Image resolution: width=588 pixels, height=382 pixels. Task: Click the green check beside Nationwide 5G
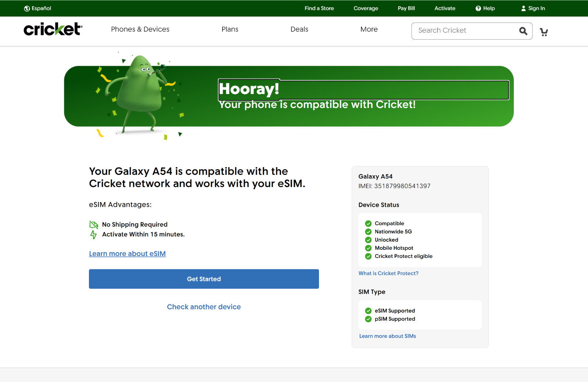pyautogui.click(x=368, y=232)
